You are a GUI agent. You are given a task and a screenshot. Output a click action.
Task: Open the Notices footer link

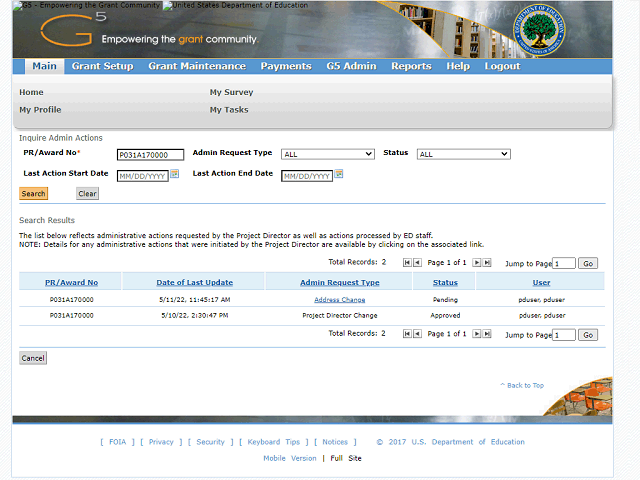pos(335,442)
